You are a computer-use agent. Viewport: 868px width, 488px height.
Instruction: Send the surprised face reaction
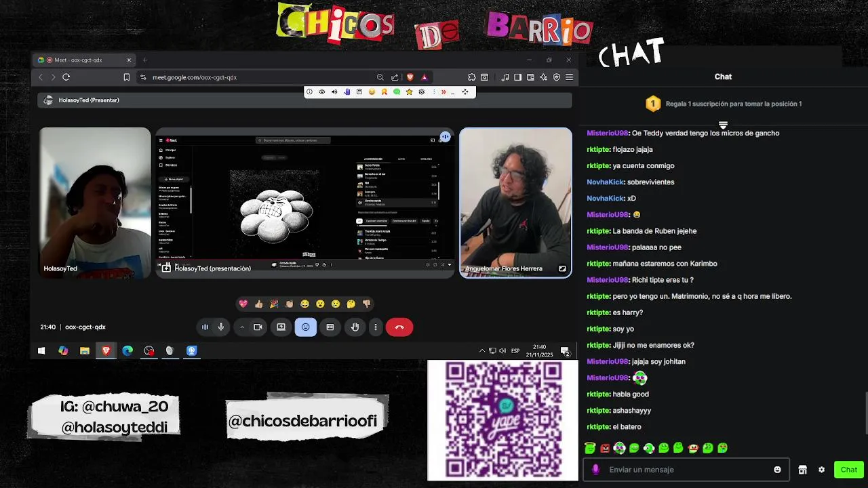pos(320,304)
